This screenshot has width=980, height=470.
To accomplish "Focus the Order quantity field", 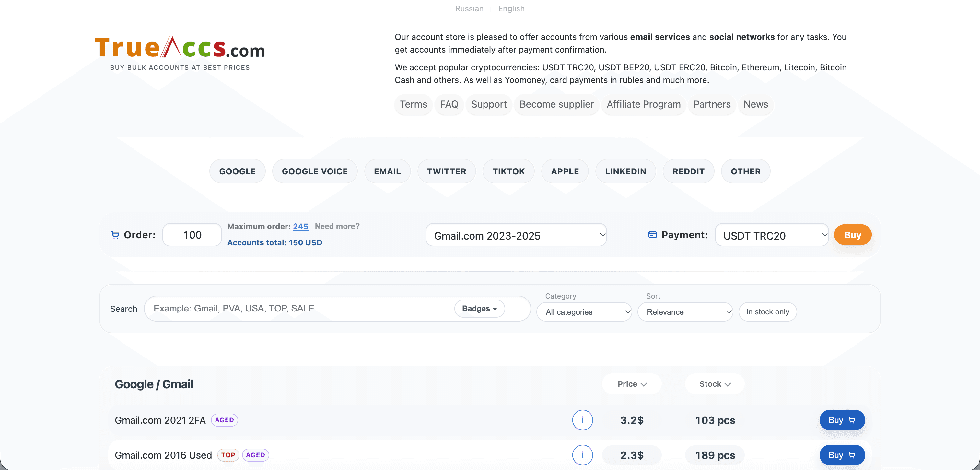I will [x=192, y=235].
